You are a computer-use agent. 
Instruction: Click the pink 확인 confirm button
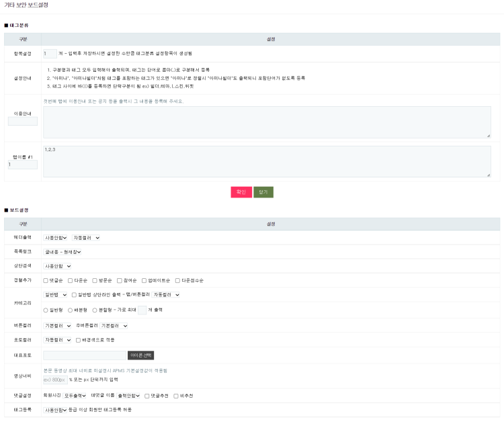coord(241,192)
